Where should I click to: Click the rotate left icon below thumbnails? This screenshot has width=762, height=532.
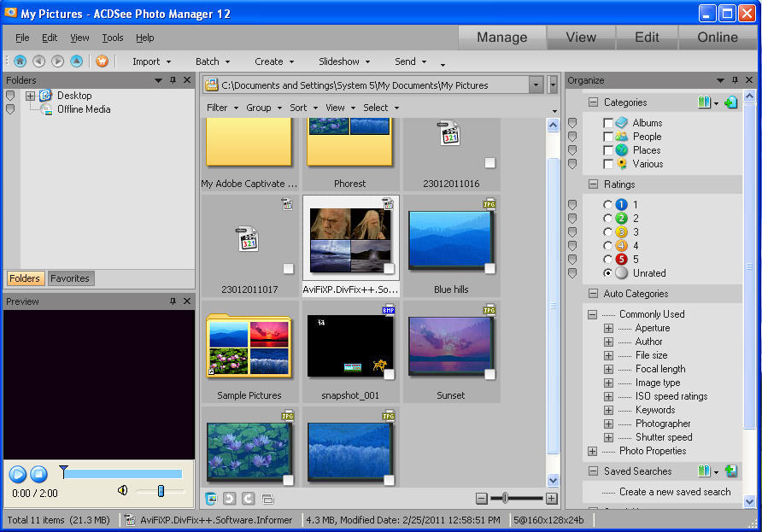tap(229, 499)
